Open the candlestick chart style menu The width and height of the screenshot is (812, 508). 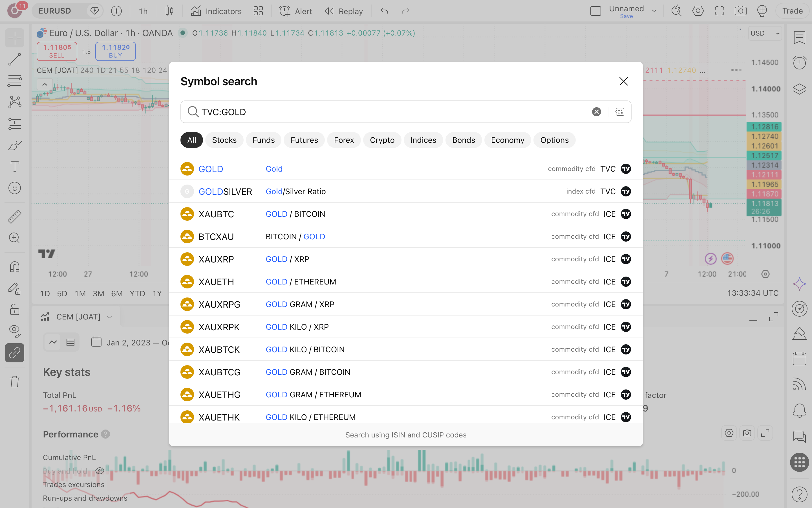click(169, 11)
